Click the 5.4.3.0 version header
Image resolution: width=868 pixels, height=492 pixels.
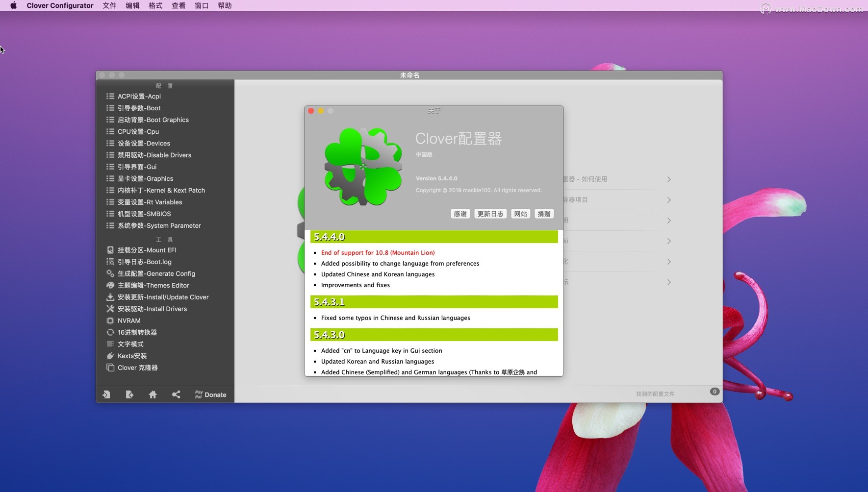(x=434, y=335)
